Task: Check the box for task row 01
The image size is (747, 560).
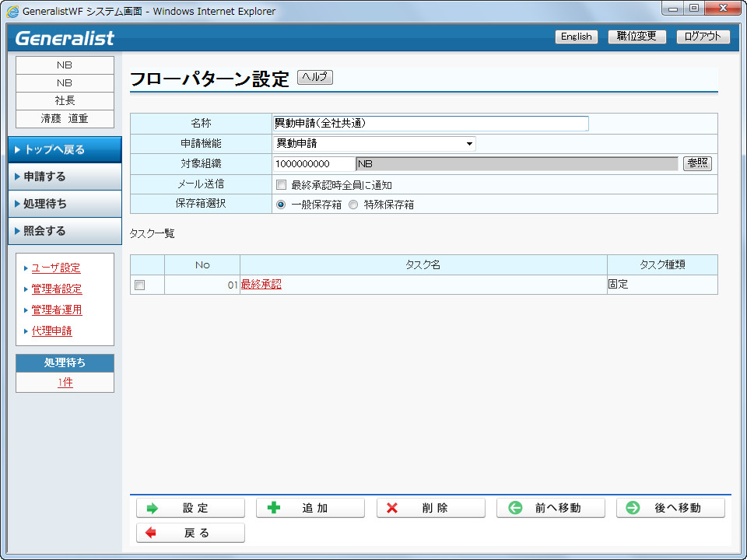Action: coord(140,285)
